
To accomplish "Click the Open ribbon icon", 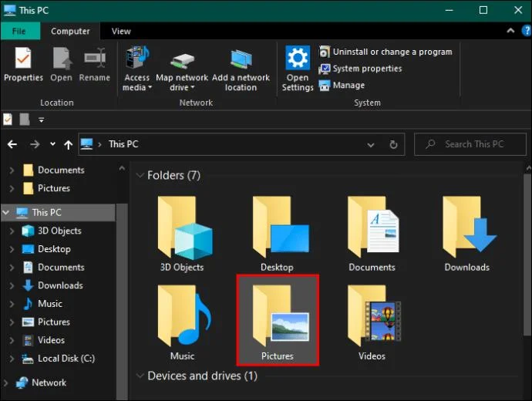I will [62, 65].
